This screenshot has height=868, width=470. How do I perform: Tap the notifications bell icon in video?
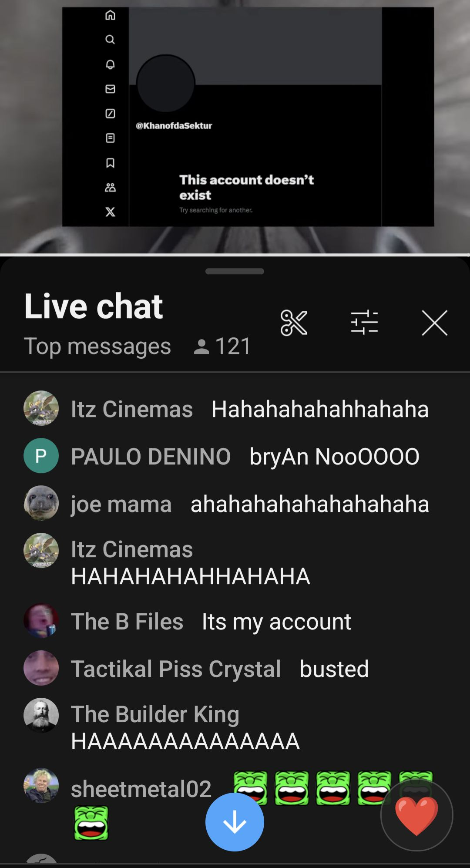click(111, 64)
